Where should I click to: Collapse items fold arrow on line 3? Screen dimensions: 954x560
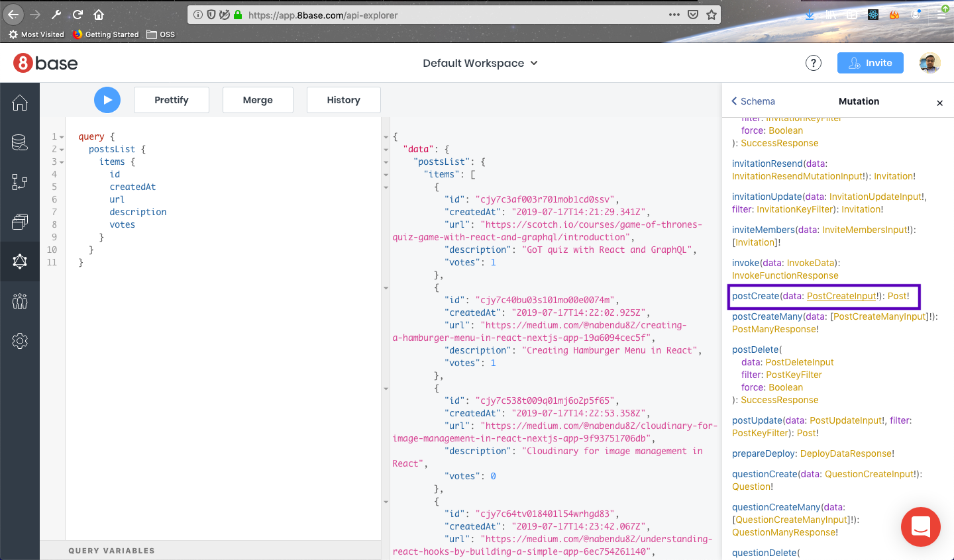(x=62, y=162)
